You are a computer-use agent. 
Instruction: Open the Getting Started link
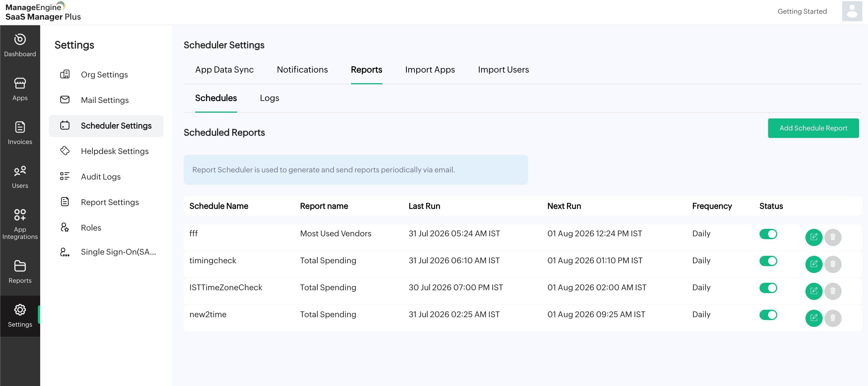click(x=802, y=11)
